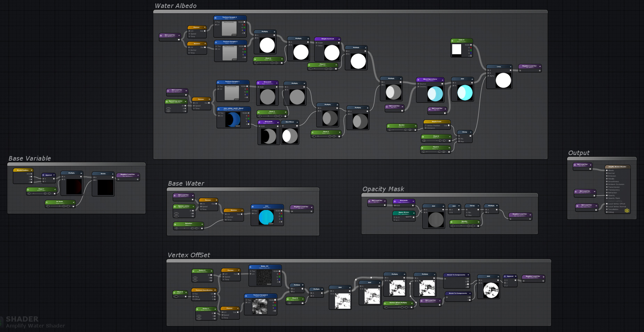Click Select button on eau_calme_motif_tileed texture
644x332 pixels.
pos(238,126)
